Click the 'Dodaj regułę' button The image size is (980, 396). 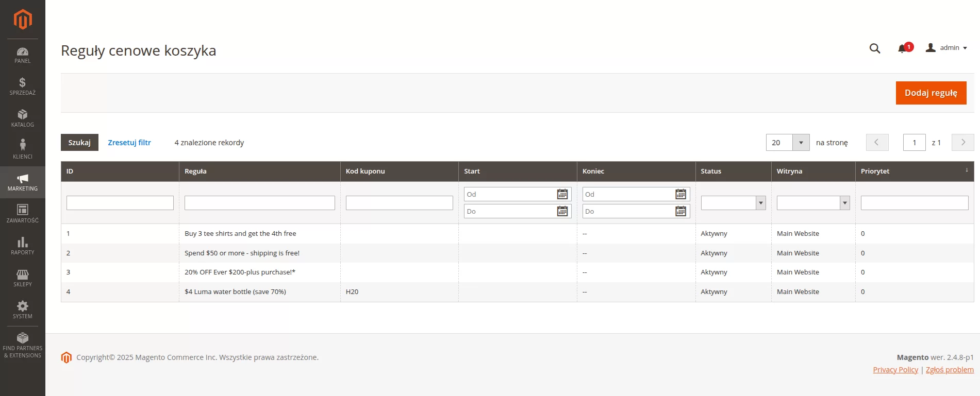[931, 93]
